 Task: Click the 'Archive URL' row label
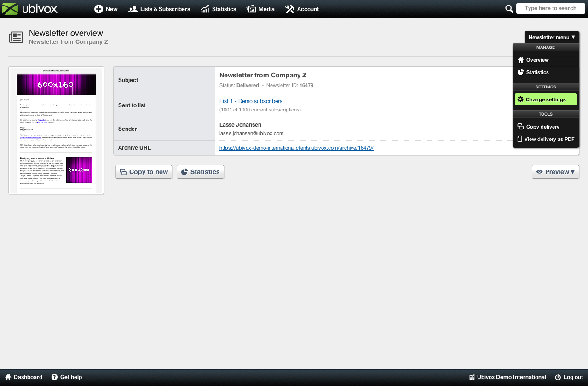pos(134,148)
